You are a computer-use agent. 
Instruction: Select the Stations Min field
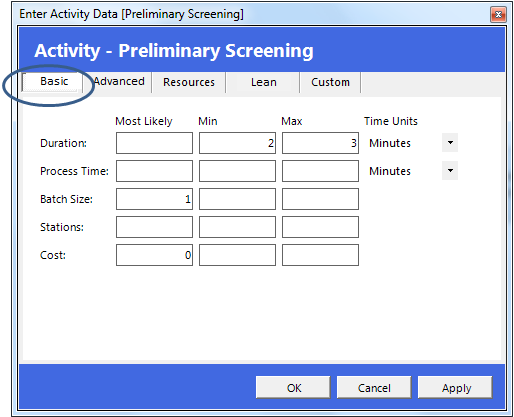click(237, 227)
